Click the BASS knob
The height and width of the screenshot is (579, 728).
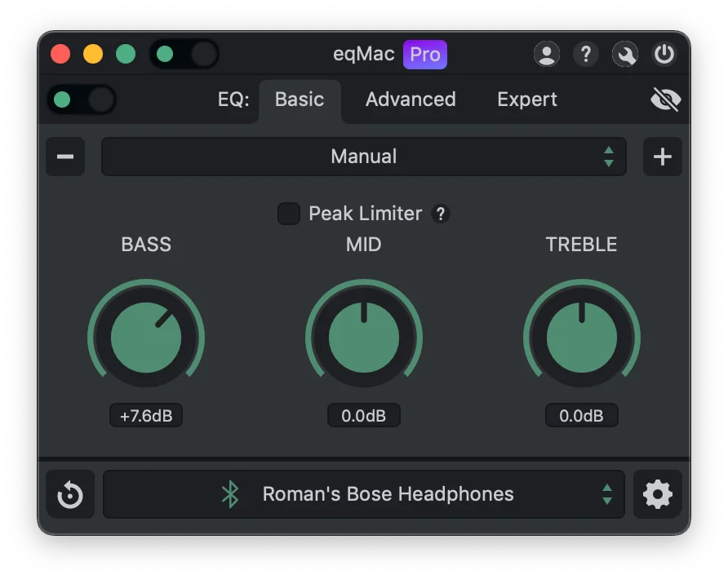pos(146,338)
